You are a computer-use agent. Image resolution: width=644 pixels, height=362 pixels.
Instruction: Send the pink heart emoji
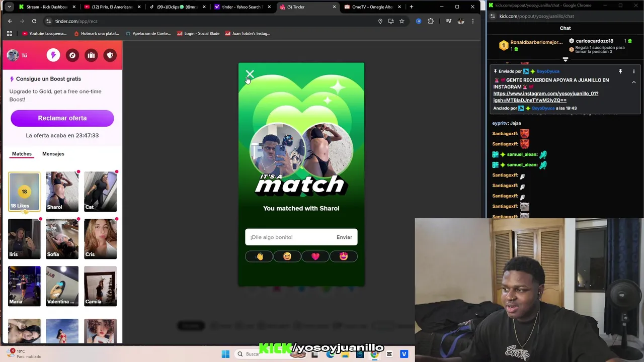pos(315,256)
